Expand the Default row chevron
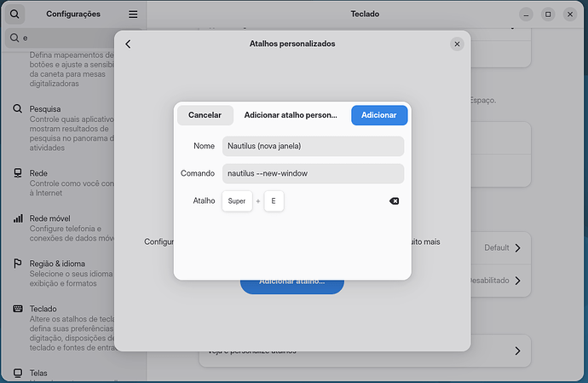Viewport: 588px width, 383px height. [x=518, y=248]
